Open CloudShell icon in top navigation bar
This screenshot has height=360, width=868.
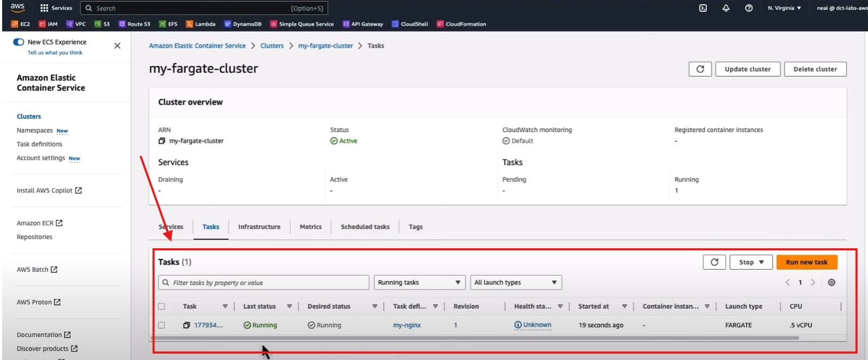click(703, 8)
